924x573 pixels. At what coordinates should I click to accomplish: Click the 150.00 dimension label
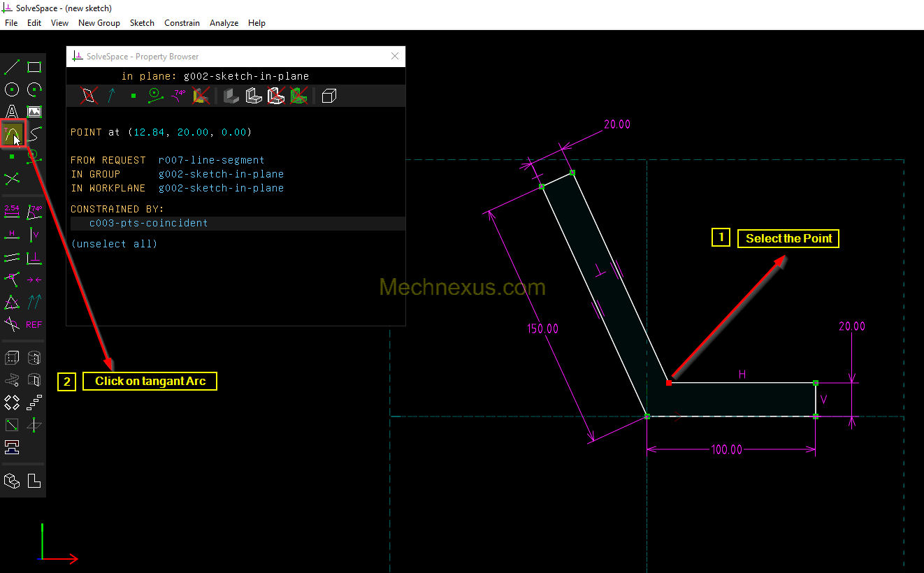pyautogui.click(x=542, y=328)
